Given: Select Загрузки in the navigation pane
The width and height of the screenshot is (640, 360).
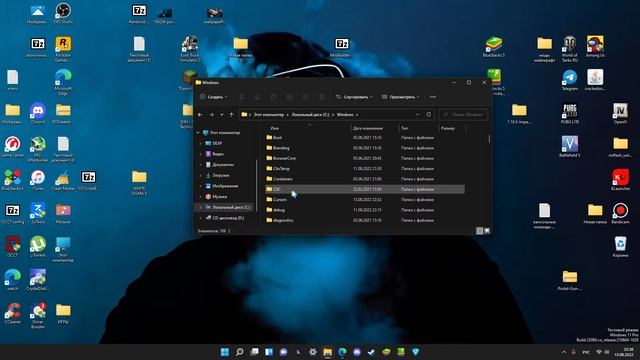Looking at the screenshot, I should pyautogui.click(x=220, y=176).
